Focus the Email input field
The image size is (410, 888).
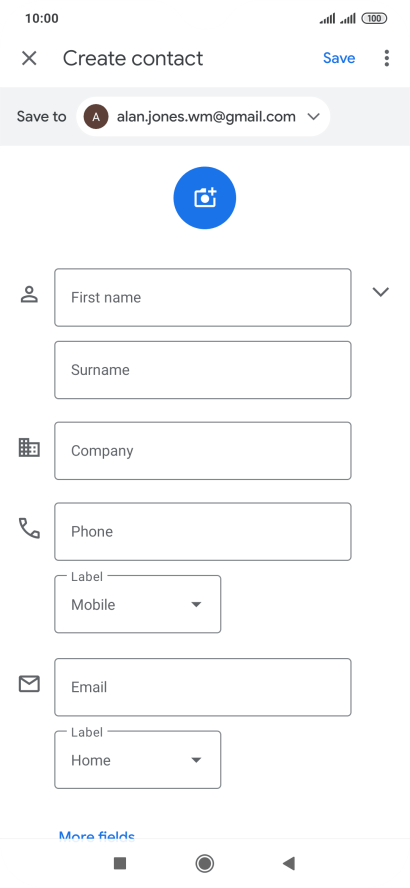tap(203, 687)
